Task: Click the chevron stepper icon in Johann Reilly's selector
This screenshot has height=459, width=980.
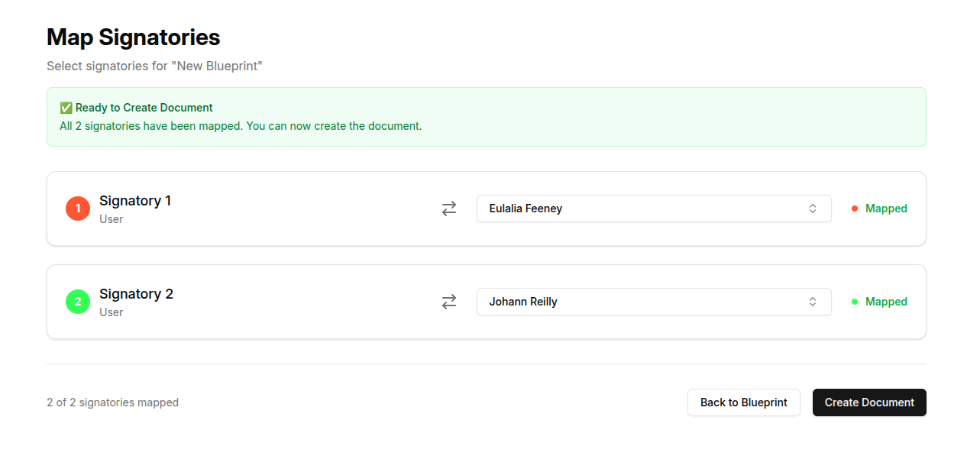Action: [x=813, y=301]
